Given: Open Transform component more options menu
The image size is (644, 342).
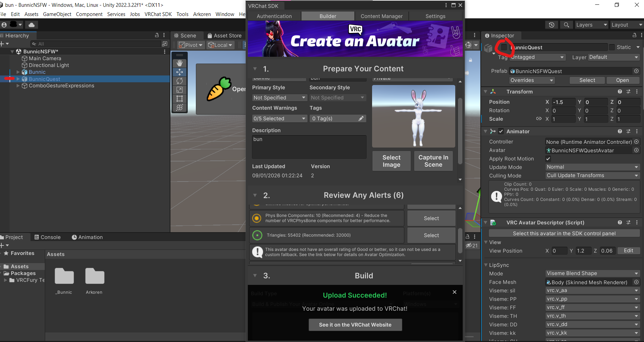Looking at the screenshot, I should point(637,91).
